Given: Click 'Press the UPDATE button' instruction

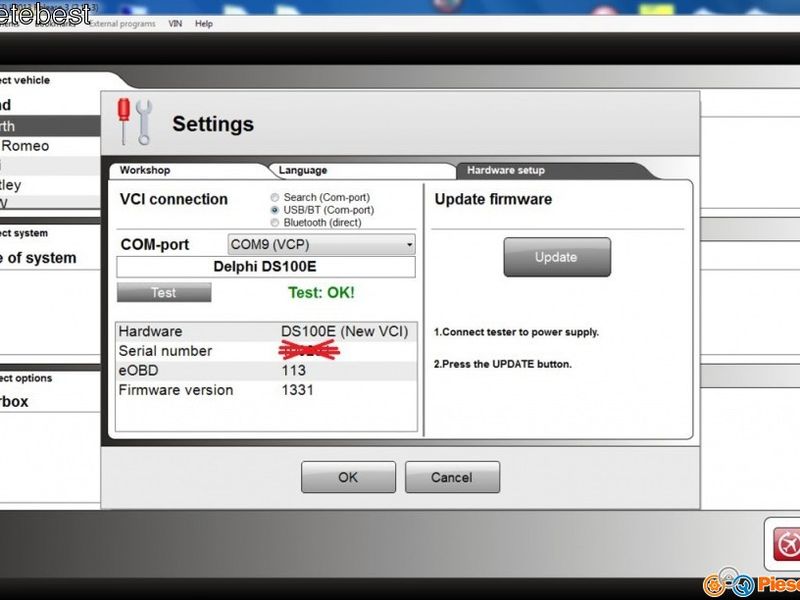Looking at the screenshot, I should pyautogui.click(x=503, y=364).
